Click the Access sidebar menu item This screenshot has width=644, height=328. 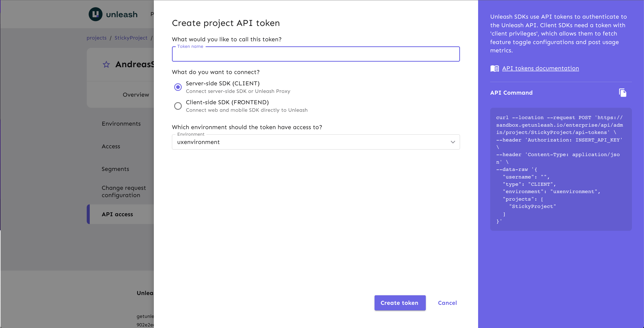pos(111,146)
